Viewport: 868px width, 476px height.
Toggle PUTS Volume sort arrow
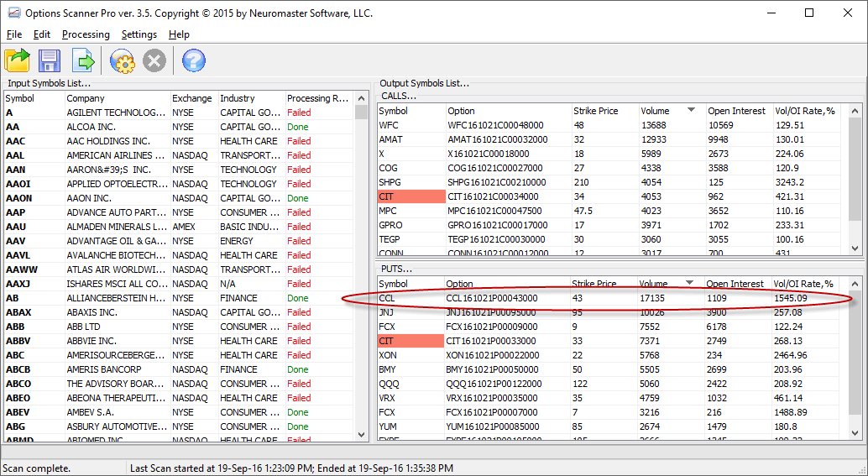[689, 283]
